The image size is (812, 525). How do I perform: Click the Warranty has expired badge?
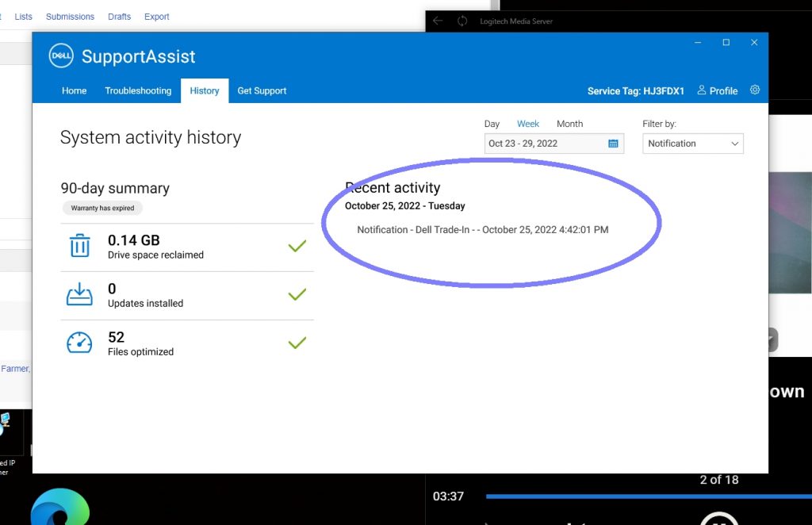(102, 208)
